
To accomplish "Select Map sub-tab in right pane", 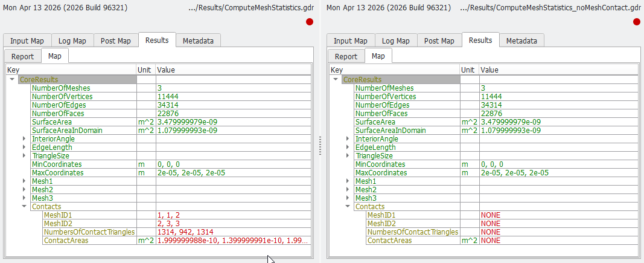I will (378, 56).
